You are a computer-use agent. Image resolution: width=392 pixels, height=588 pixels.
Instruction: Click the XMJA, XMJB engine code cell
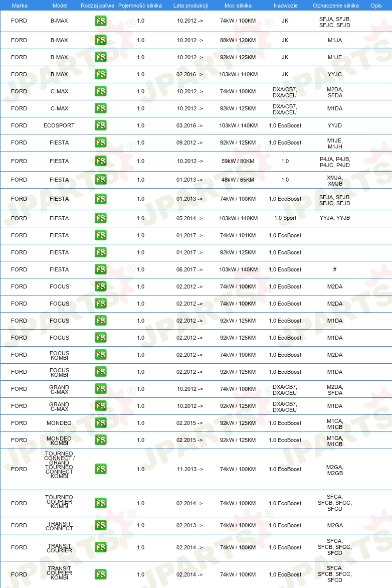[x=335, y=181]
